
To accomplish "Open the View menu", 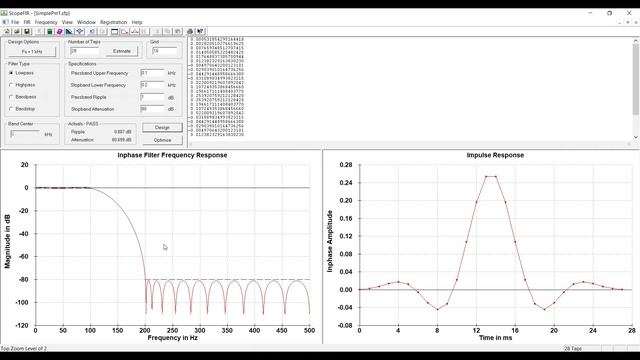I will tap(67, 22).
